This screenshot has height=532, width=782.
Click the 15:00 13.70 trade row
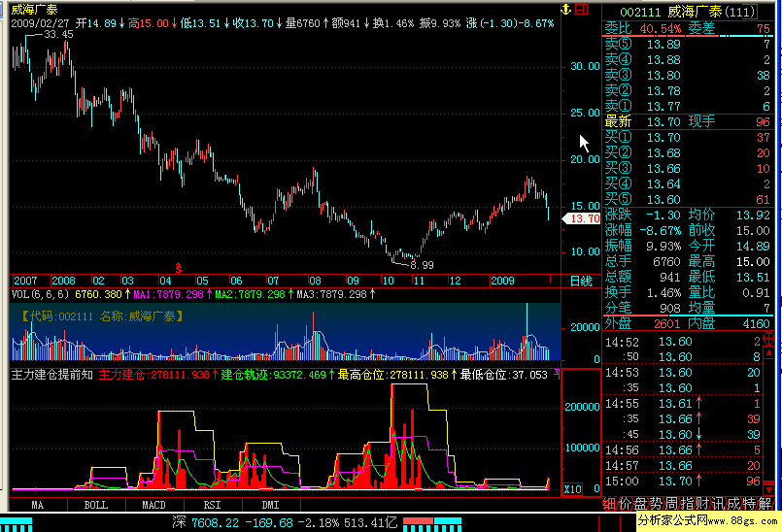pyautogui.click(x=683, y=482)
